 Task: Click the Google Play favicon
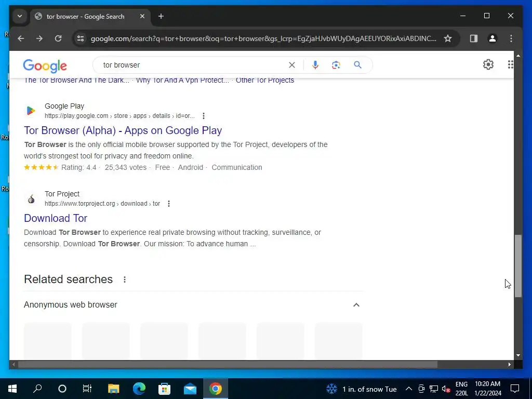click(x=31, y=111)
